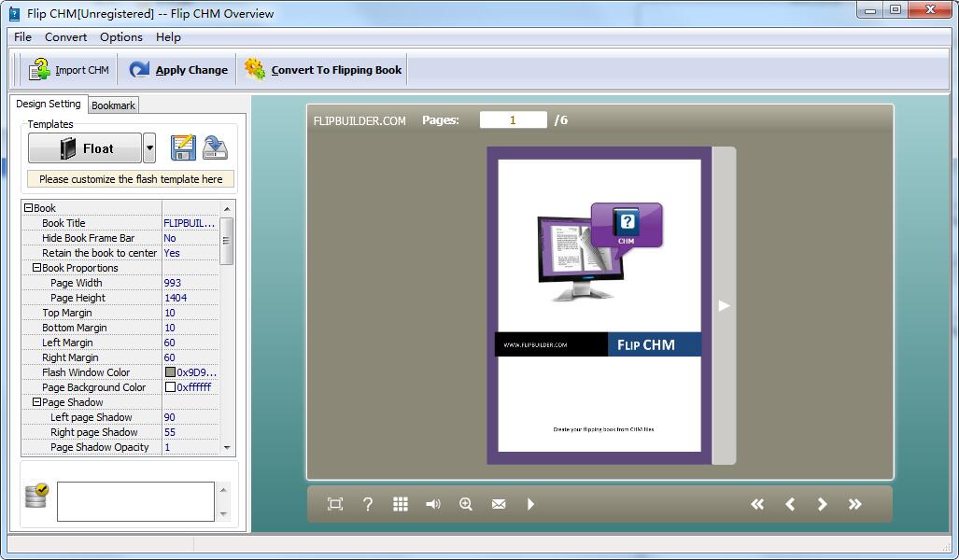
Task: Load template settings icon with arrow
Action: point(215,148)
